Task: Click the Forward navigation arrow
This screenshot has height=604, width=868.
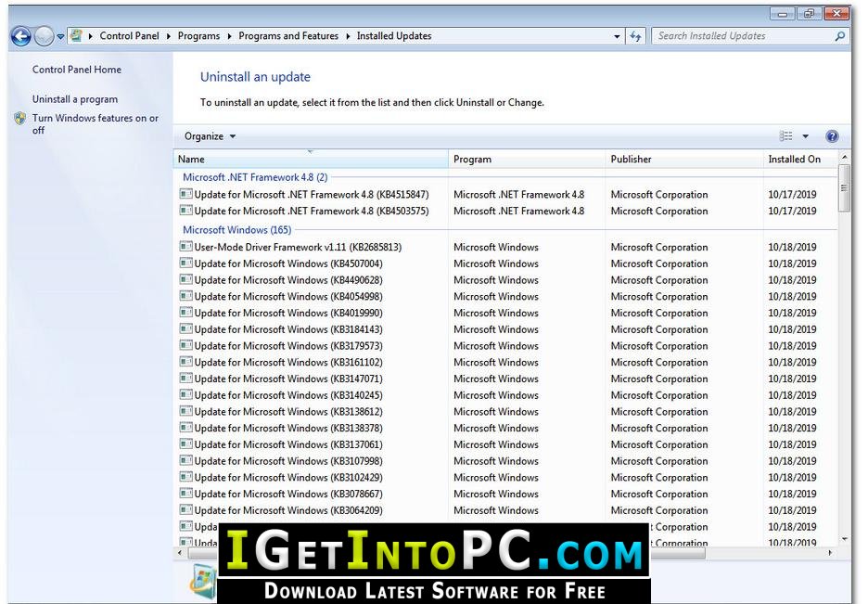Action: (44, 36)
